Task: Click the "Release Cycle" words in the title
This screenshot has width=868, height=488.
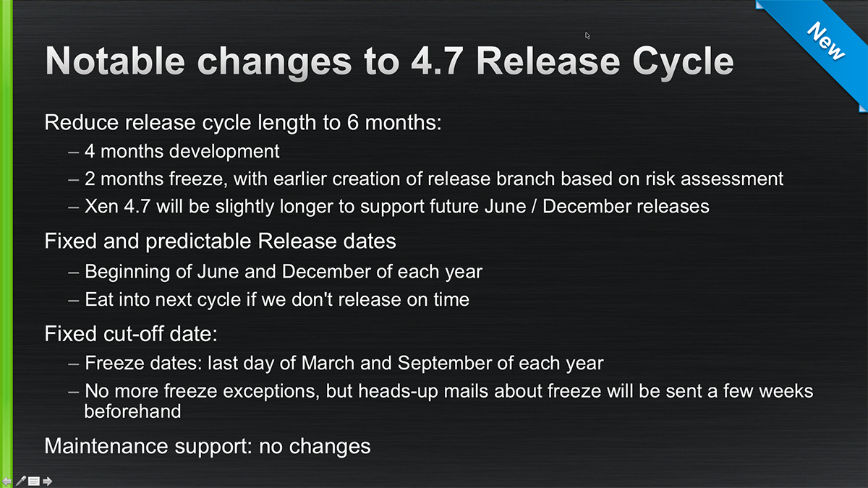Action: pos(605,61)
